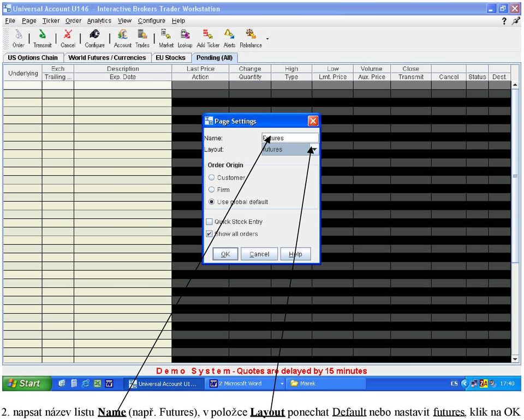Click the Last Price column header
This screenshot has width=524, height=420.
200,69
